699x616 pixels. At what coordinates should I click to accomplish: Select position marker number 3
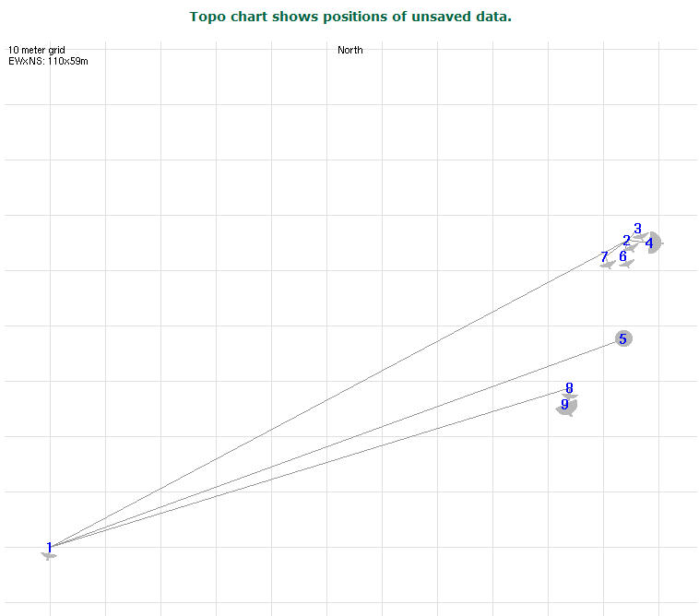click(637, 229)
